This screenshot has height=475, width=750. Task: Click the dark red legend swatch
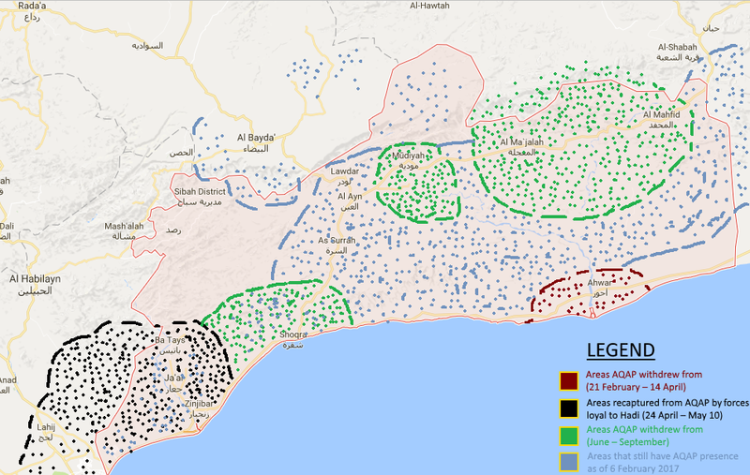(568, 380)
